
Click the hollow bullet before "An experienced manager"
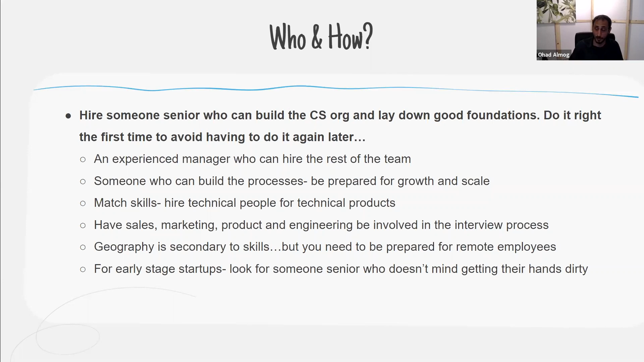83,159
